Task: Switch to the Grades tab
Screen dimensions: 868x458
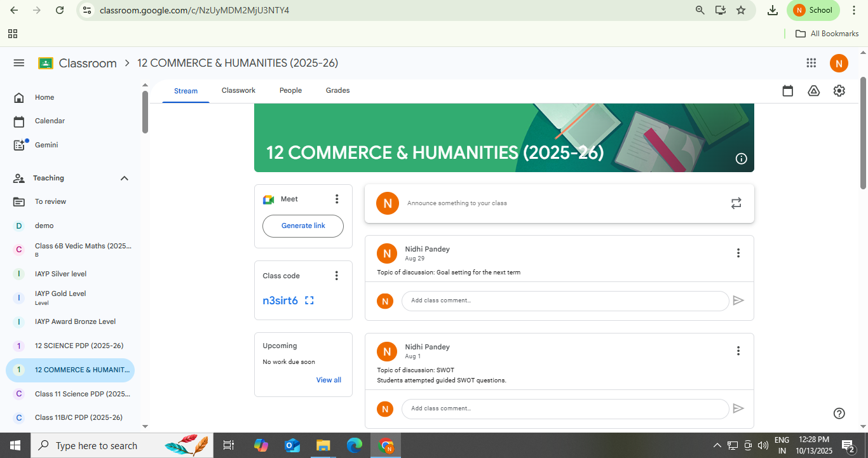Action: point(337,91)
